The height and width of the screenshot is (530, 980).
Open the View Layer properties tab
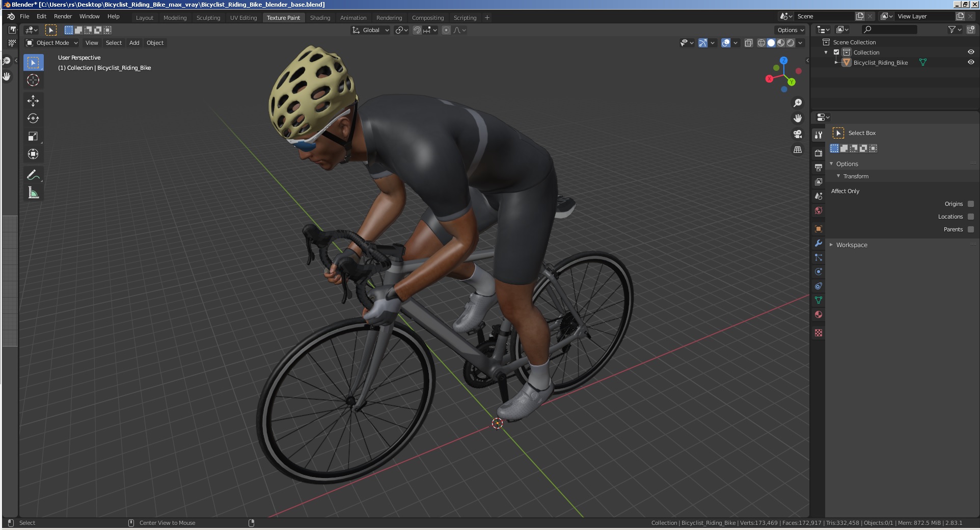click(x=819, y=181)
